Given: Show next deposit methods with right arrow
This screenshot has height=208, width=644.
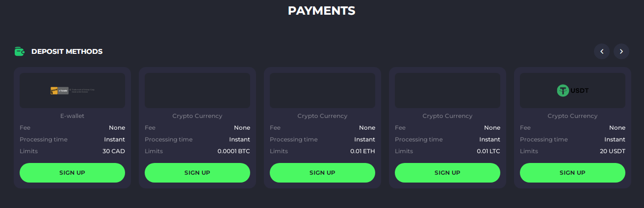Looking at the screenshot, I should (x=621, y=51).
